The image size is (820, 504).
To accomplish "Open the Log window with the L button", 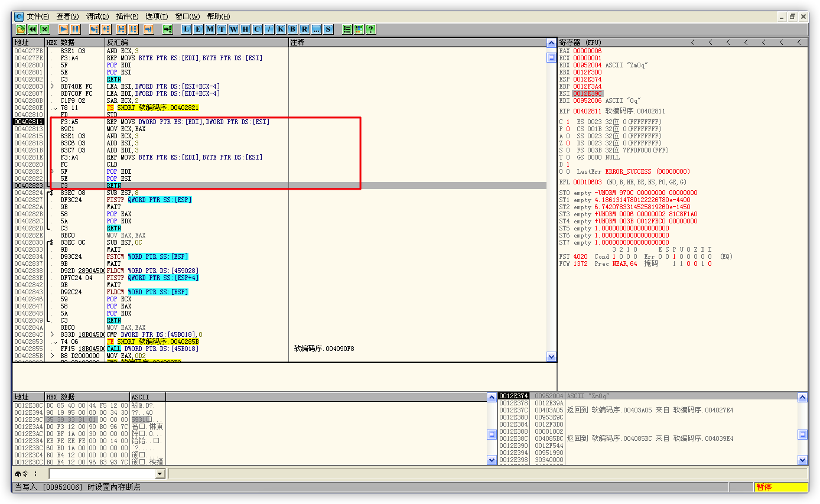I will [187, 29].
